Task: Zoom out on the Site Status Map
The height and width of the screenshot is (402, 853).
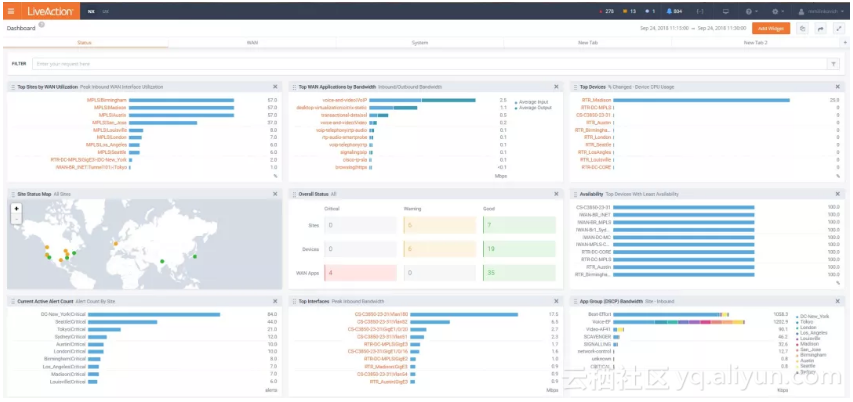Action: [x=16, y=218]
